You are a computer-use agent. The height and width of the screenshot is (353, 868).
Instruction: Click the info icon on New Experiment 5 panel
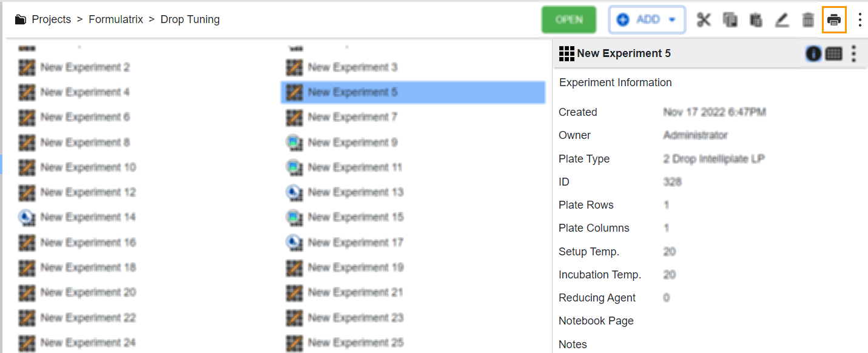pyautogui.click(x=813, y=53)
